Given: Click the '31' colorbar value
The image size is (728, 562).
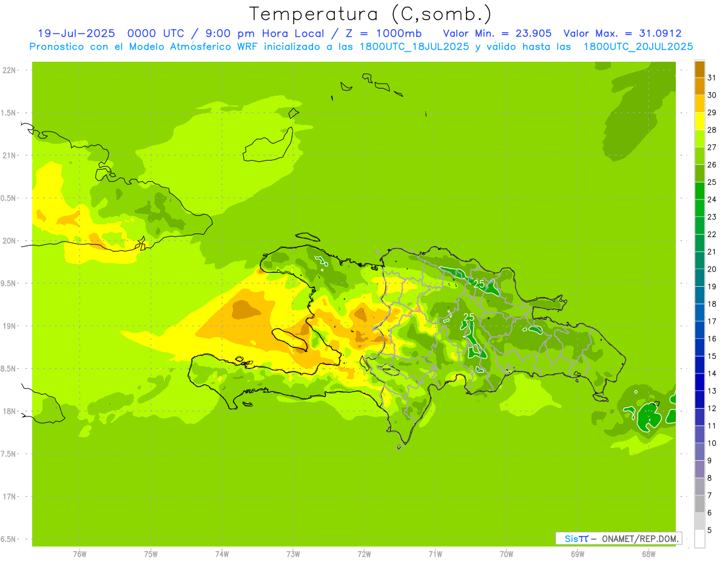Looking at the screenshot, I should (712, 78).
